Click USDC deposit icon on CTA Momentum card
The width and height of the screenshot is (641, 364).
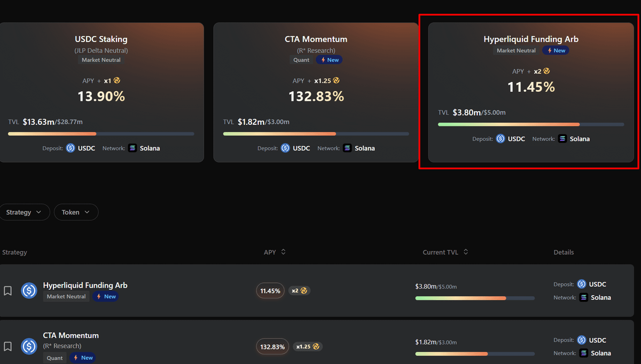[285, 148]
